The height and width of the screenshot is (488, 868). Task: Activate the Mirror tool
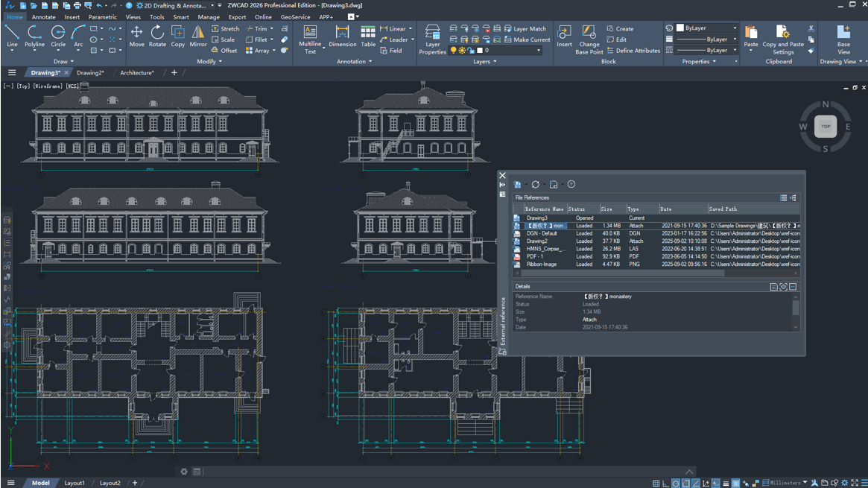(x=198, y=35)
